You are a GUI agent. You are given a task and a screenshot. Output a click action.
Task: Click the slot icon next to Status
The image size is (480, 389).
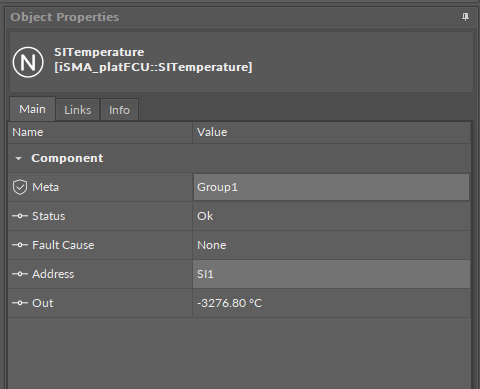[20, 216]
